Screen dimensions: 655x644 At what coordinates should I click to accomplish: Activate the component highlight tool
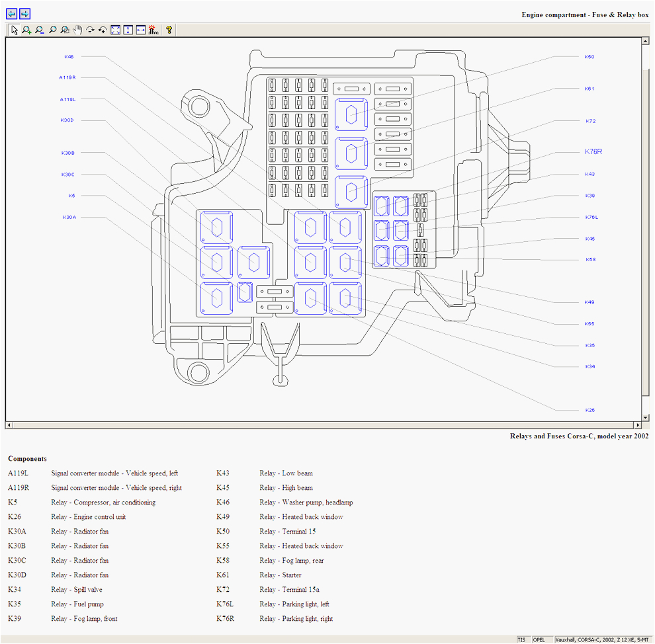(152, 30)
